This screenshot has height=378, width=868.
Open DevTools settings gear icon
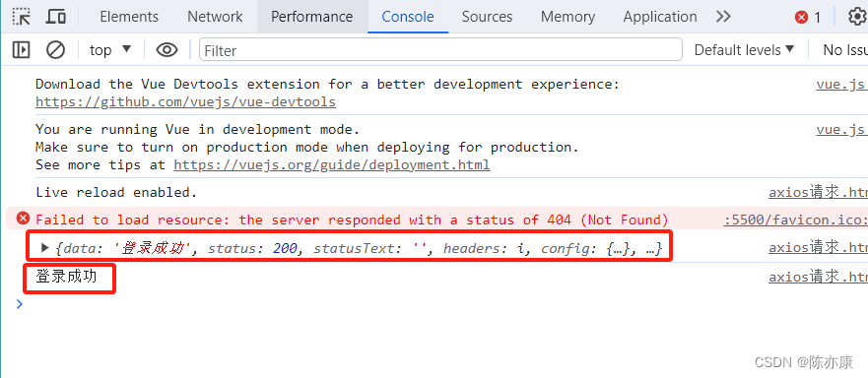857,17
